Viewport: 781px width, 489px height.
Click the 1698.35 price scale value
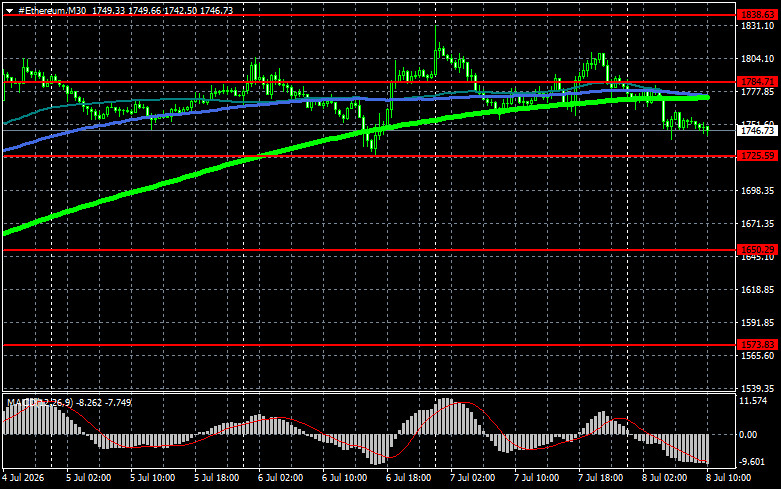pos(757,191)
